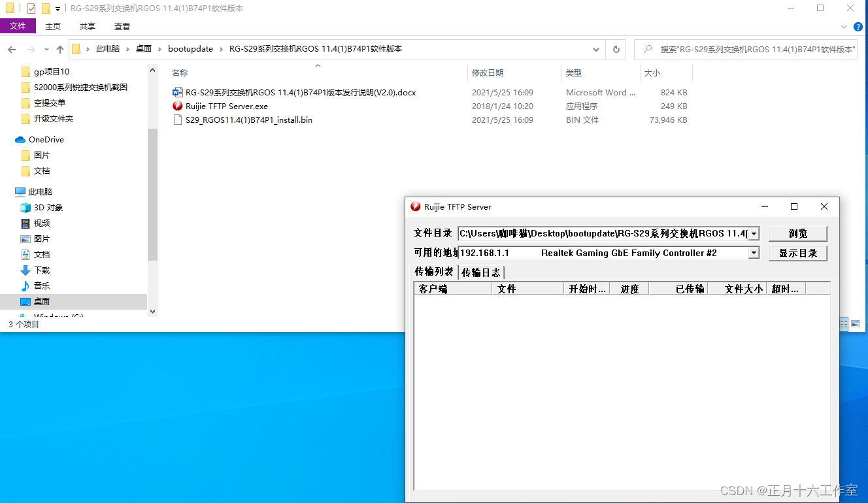Click the folder icon at the address bar start

(76, 49)
